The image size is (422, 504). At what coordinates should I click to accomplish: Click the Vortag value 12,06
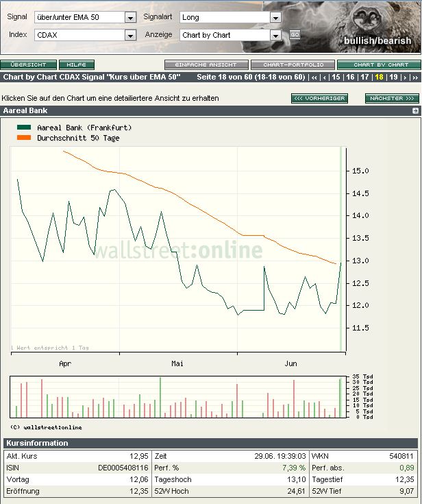[x=139, y=479]
